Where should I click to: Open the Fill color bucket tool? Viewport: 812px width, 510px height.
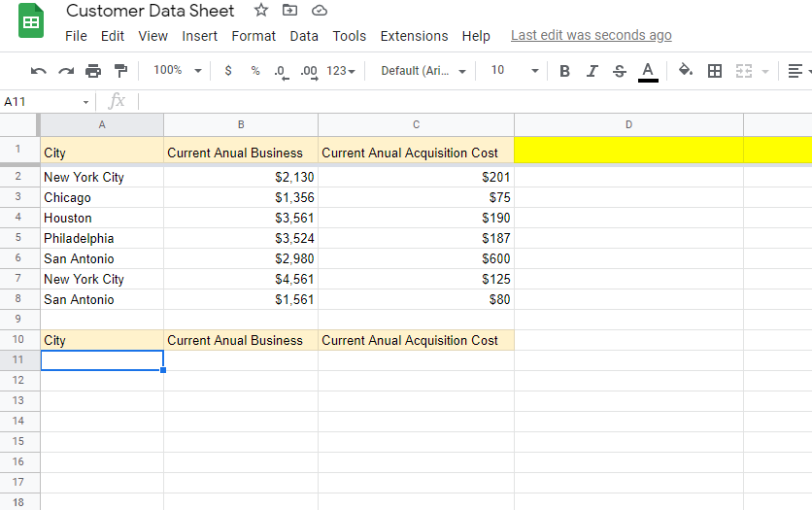point(686,71)
